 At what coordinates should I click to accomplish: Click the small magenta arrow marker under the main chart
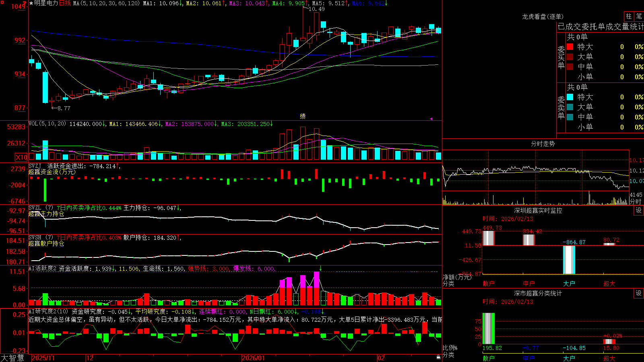431,119
